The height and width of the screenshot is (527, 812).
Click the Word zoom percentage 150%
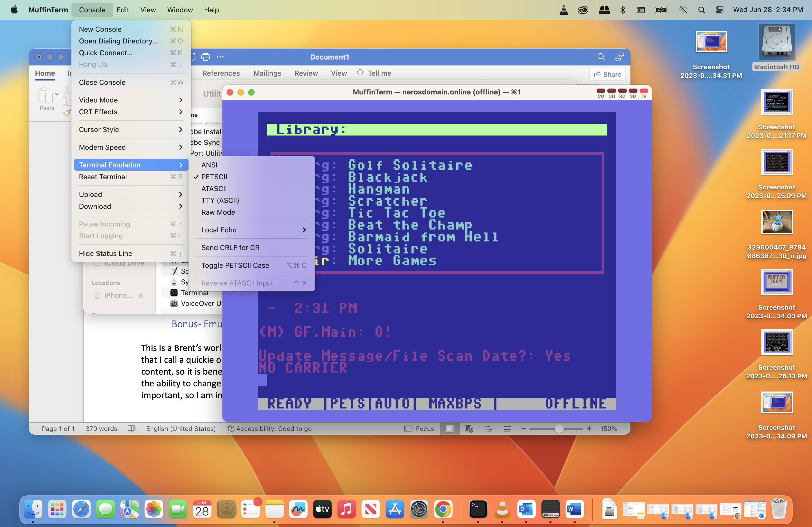click(609, 429)
